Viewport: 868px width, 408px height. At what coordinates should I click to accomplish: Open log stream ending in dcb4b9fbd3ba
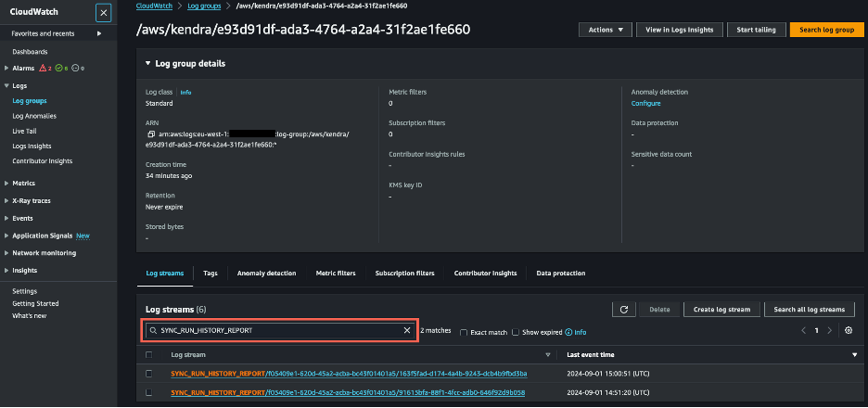(x=349, y=374)
